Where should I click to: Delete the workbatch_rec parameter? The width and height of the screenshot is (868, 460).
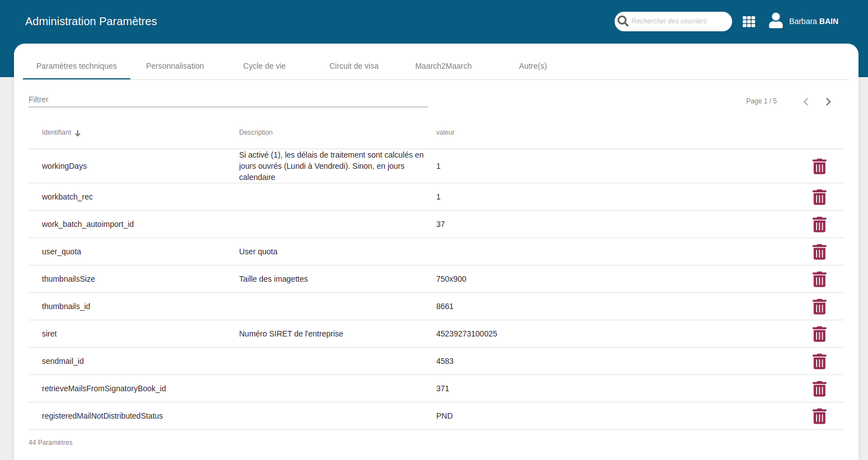819,197
